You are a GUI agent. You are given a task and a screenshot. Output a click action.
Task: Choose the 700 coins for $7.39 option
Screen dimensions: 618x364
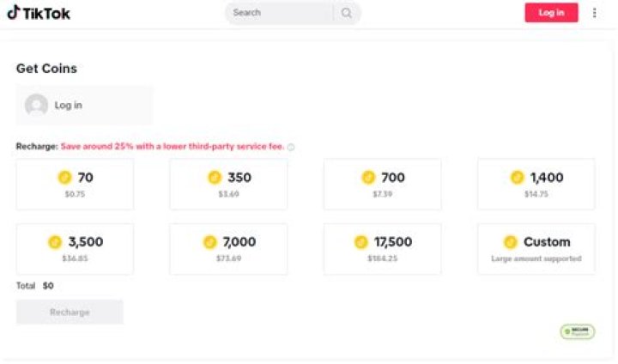(382, 184)
